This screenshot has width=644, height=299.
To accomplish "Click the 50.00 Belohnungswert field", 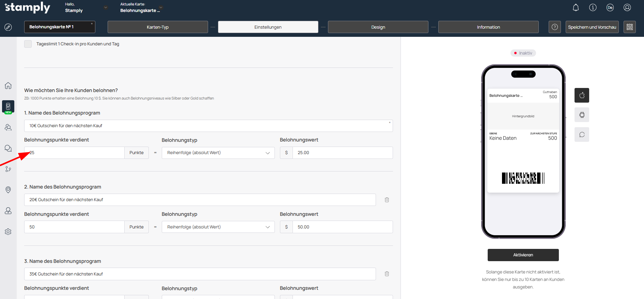I will point(342,227).
